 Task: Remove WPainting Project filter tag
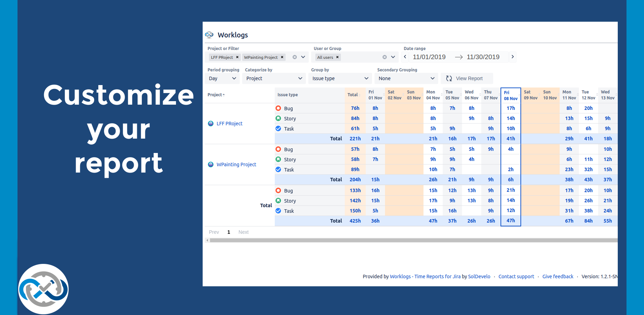(x=282, y=57)
